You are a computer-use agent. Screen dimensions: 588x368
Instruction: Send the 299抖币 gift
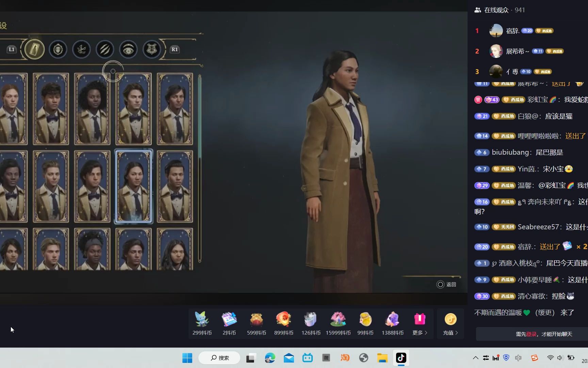(202, 324)
